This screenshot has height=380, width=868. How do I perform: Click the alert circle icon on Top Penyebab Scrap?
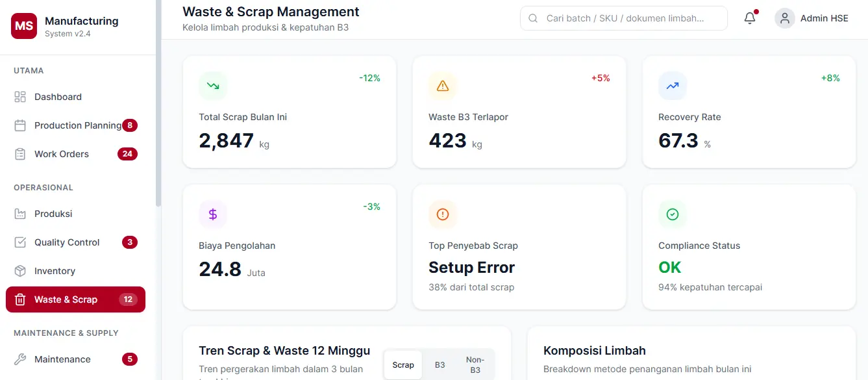click(x=443, y=214)
